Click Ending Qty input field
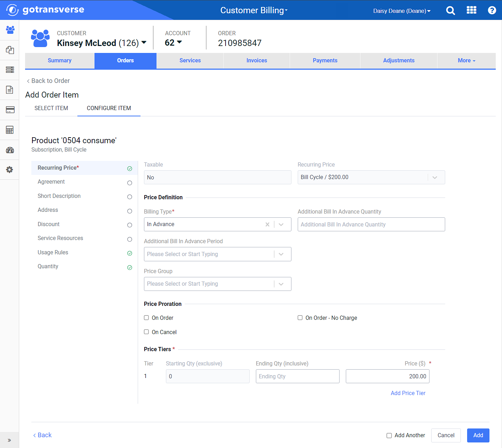502x448 pixels. coord(297,376)
